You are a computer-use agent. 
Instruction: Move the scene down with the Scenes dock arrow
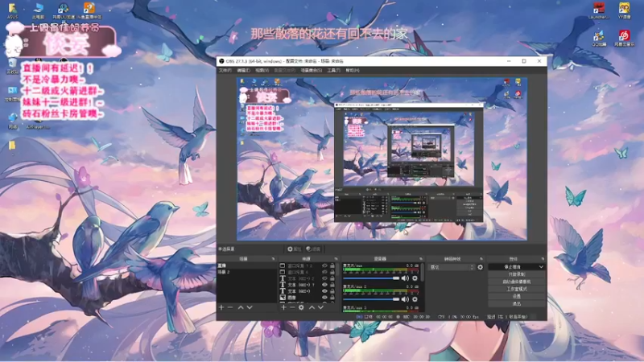(x=250, y=307)
